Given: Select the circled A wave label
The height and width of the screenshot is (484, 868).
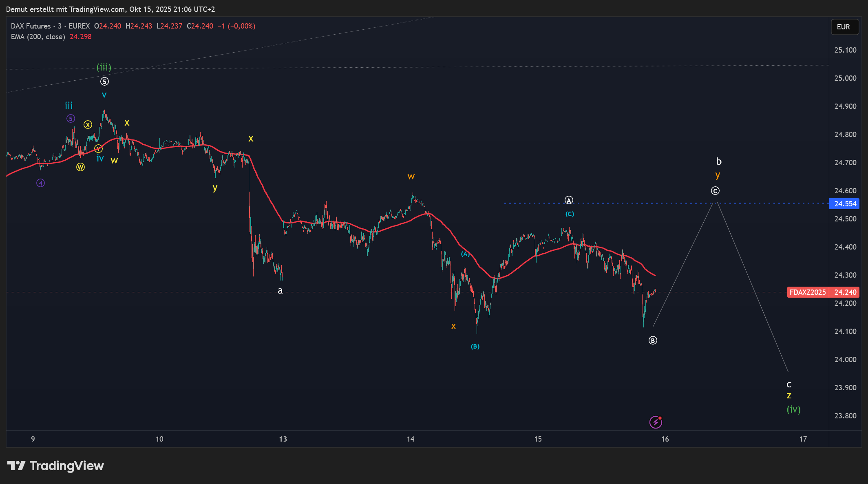Looking at the screenshot, I should [x=569, y=200].
